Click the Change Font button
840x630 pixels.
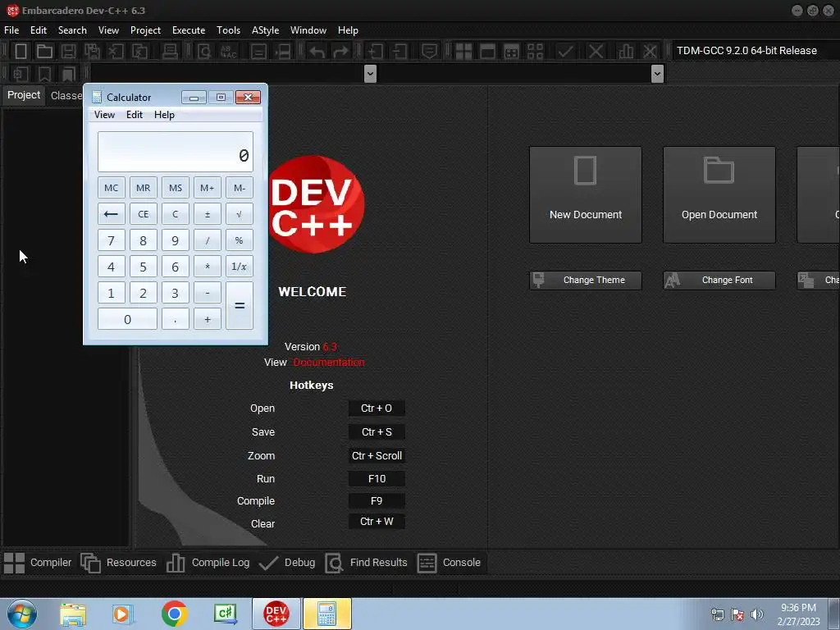click(719, 281)
